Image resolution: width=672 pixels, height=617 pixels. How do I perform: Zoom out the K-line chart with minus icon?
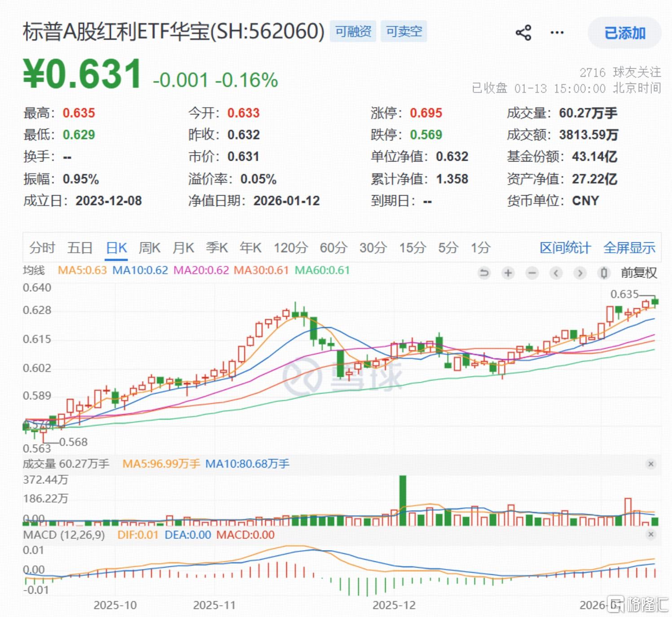pyautogui.click(x=532, y=273)
